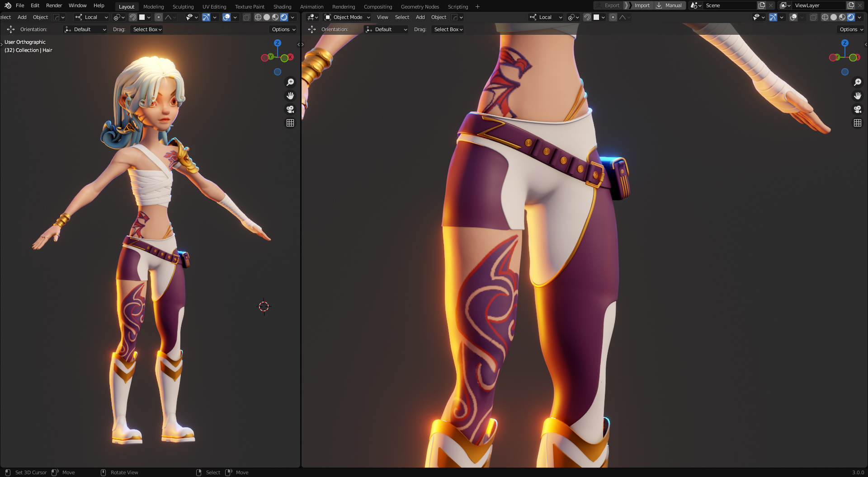Switch to the Sculpting workspace tab

183,7
